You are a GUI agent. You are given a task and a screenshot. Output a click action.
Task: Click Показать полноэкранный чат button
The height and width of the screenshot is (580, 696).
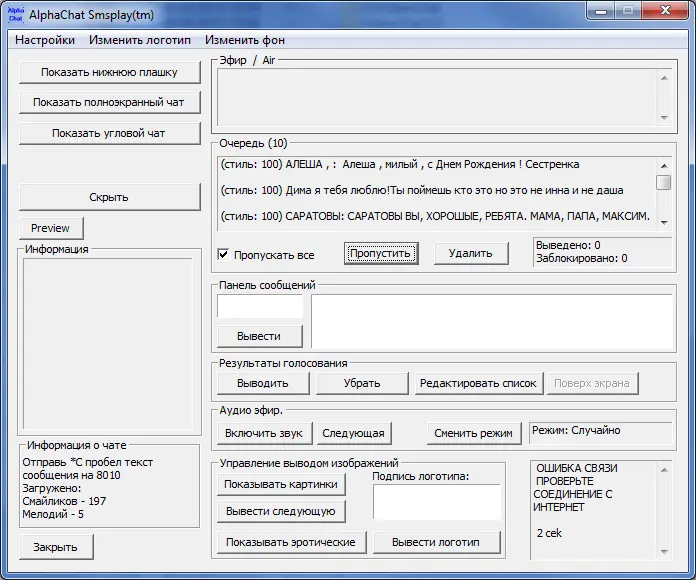pyautogui.click(x=109, y=103)
